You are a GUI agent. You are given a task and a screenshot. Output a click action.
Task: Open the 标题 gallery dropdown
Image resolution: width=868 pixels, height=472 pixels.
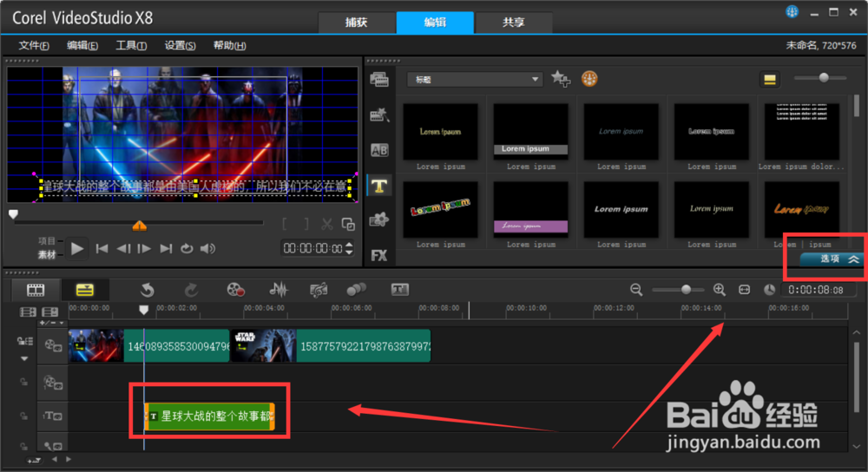pyautogui.click(x=475, y=80)
